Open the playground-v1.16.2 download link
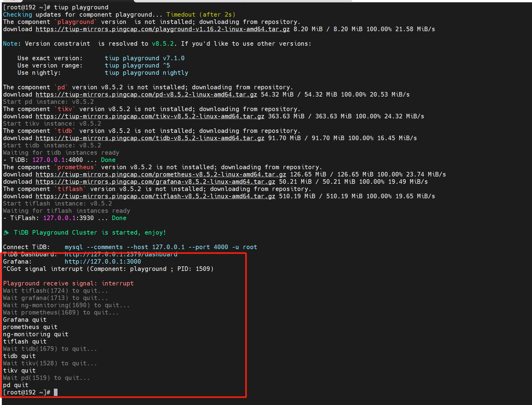The height and width of the screenshot is (405, 532). pos(163,29)
